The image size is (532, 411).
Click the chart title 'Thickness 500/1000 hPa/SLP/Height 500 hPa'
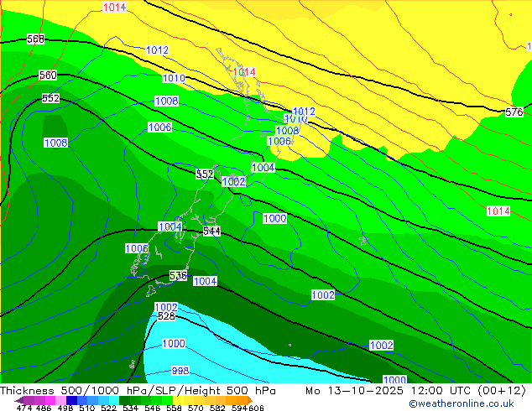(x=138, y=390)
